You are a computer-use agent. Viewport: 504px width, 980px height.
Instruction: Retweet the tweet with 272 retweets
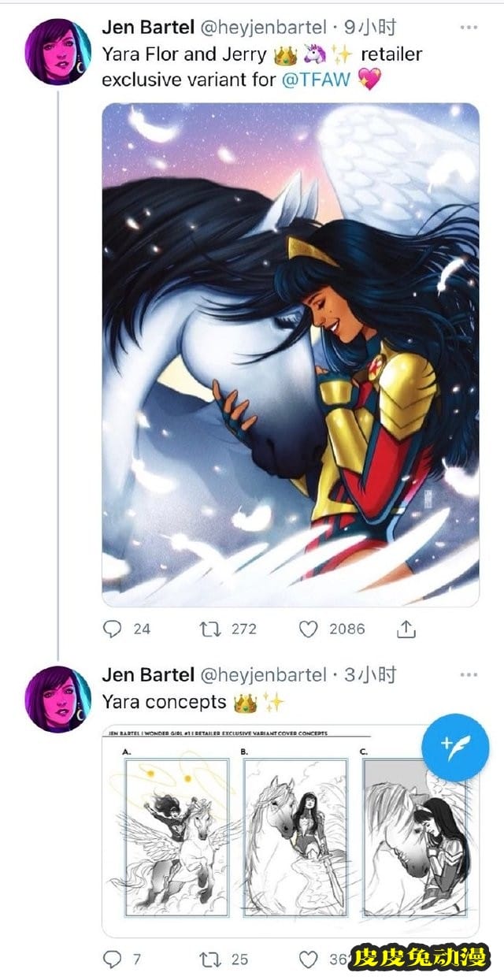coord(209,629)
